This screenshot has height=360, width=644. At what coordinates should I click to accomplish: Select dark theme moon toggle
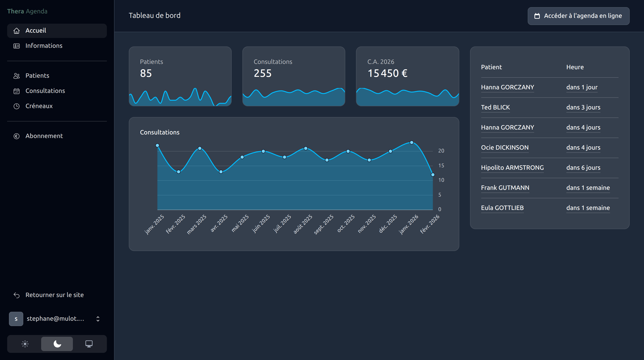[x=57, y=344]
